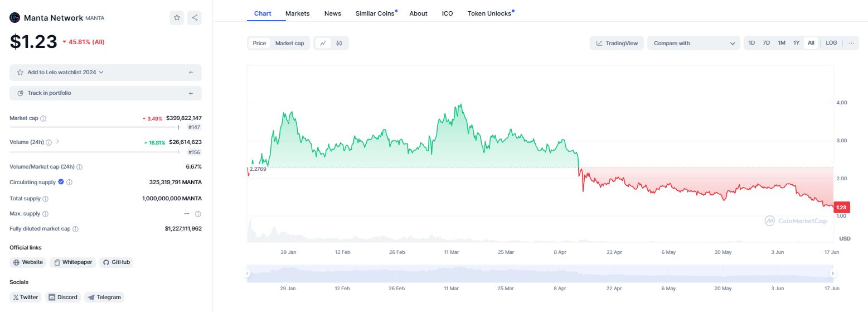
Task: Click info icon next to Max. supply label
Action: (x=46, y=214)
